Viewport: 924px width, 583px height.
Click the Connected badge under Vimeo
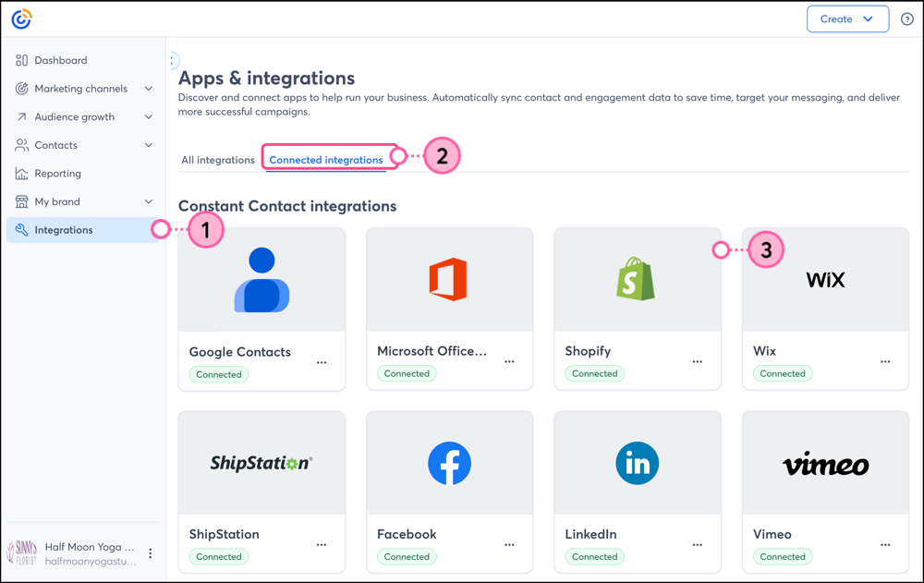click(x=783, y=556)
